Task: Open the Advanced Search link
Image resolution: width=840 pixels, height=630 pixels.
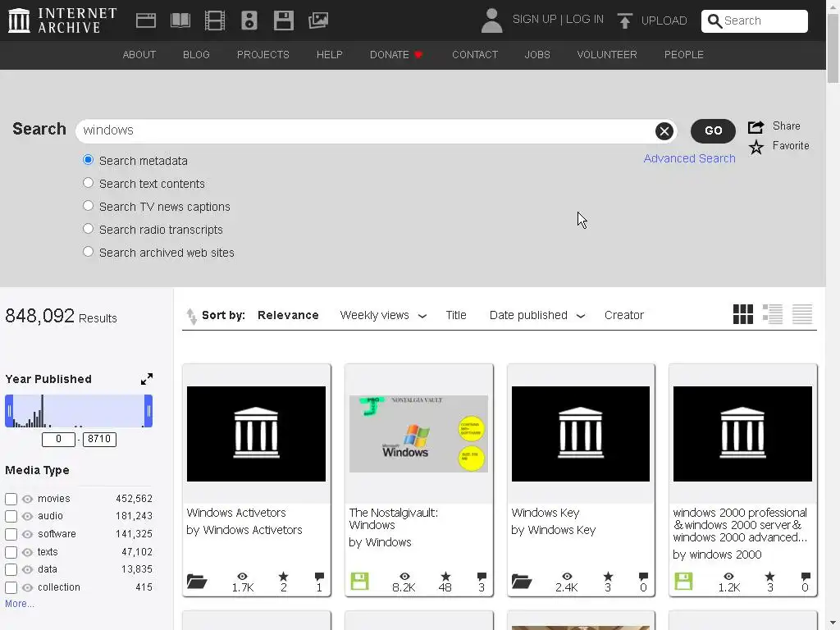Action: [x=689, y=158]
